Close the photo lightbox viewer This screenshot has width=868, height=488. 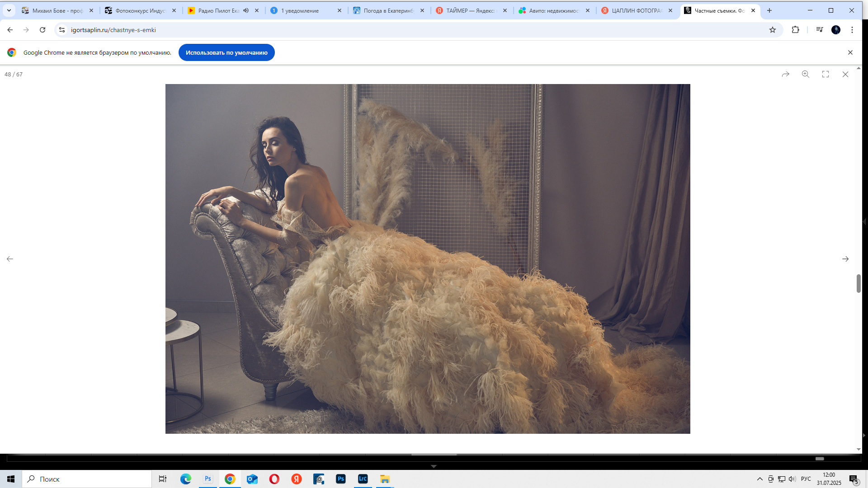[845, 74]
